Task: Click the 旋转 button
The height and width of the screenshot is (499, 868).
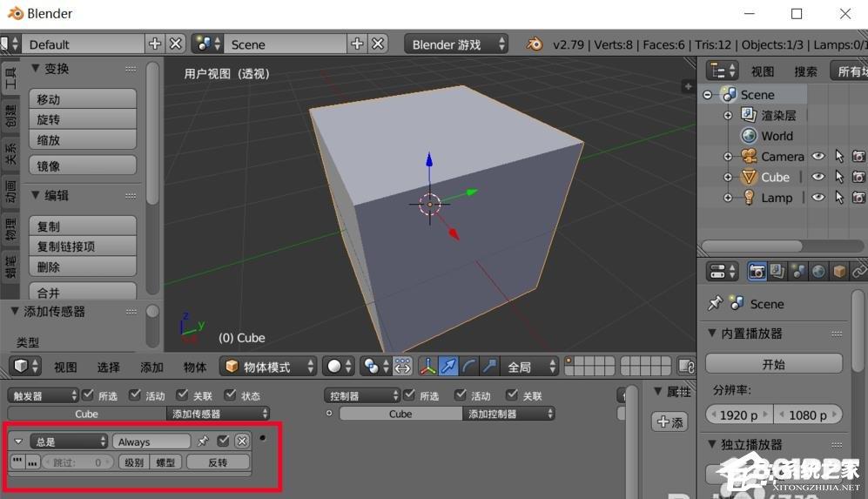Action: tap(83, 119)
